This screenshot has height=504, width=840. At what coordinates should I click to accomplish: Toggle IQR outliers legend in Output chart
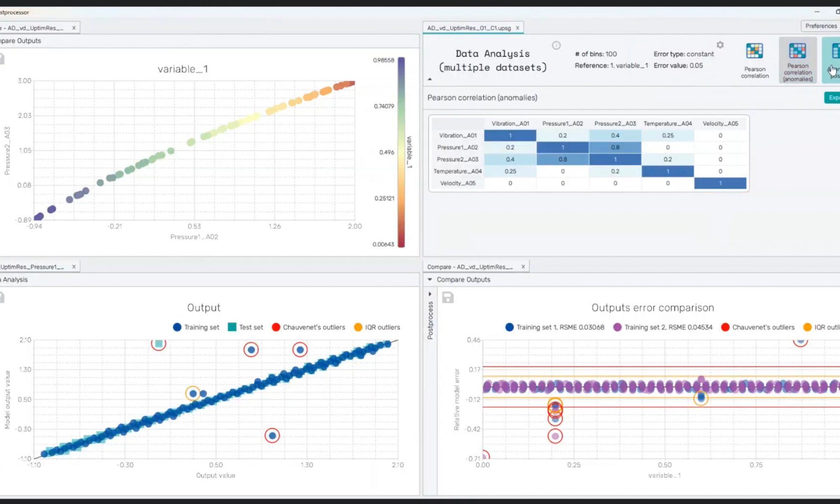coord(377,327)
